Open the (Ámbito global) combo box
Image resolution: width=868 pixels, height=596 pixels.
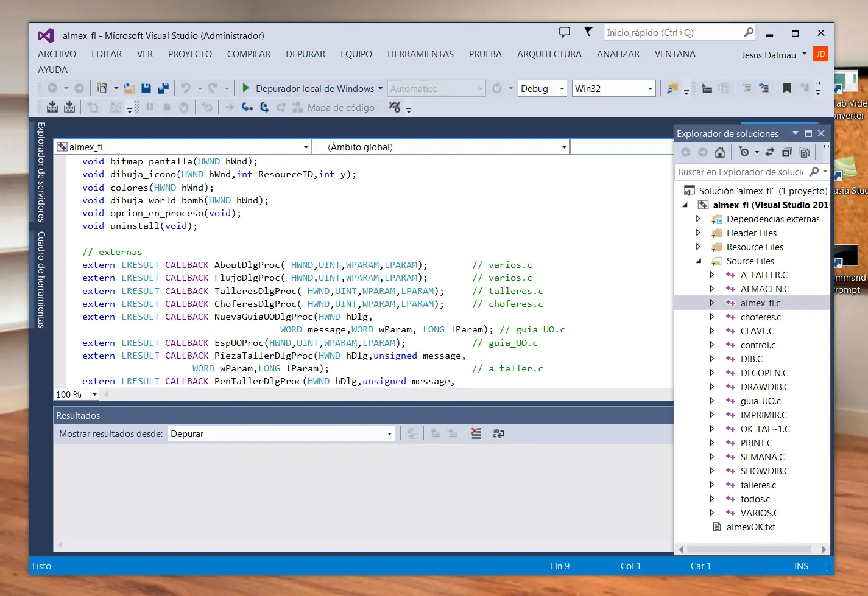pos(441,147)
